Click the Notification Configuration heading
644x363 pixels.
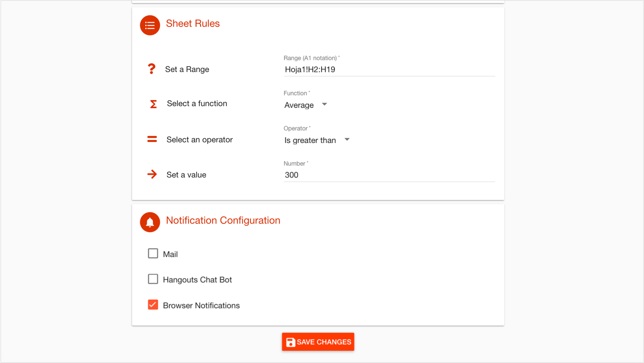pyautogui.click(x=223, y=220)
